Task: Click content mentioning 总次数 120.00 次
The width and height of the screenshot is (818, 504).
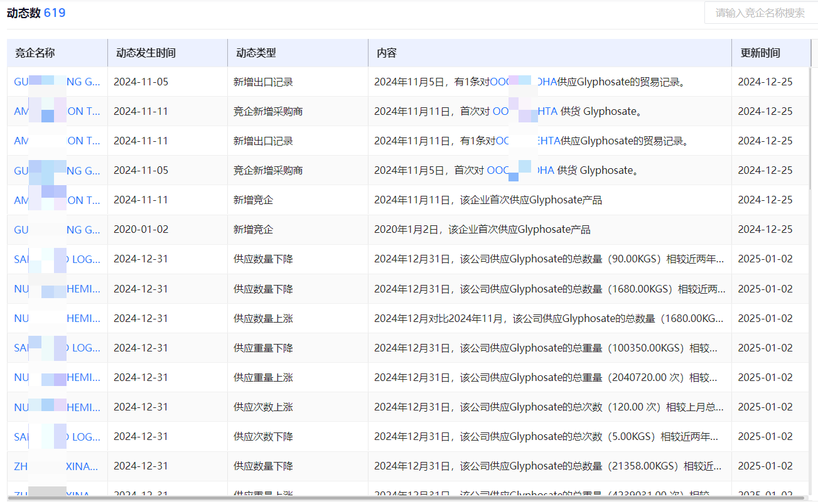Action: tap(549, 407)
